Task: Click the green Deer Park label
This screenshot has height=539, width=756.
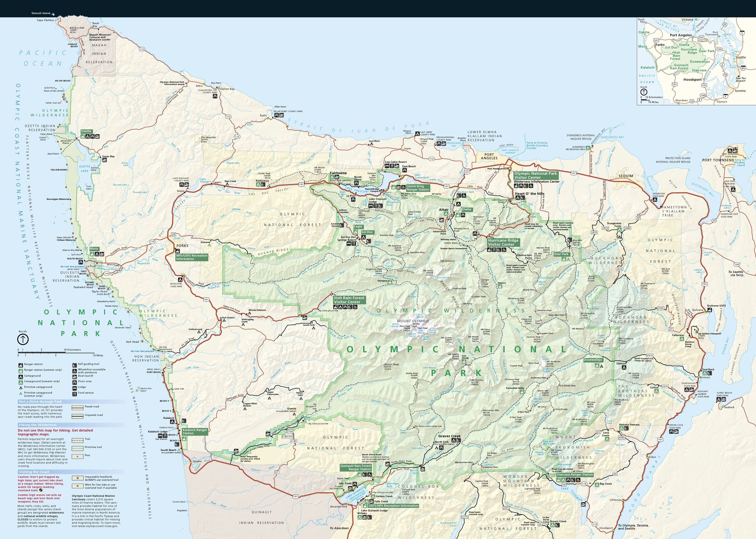Action: (561, 254)
